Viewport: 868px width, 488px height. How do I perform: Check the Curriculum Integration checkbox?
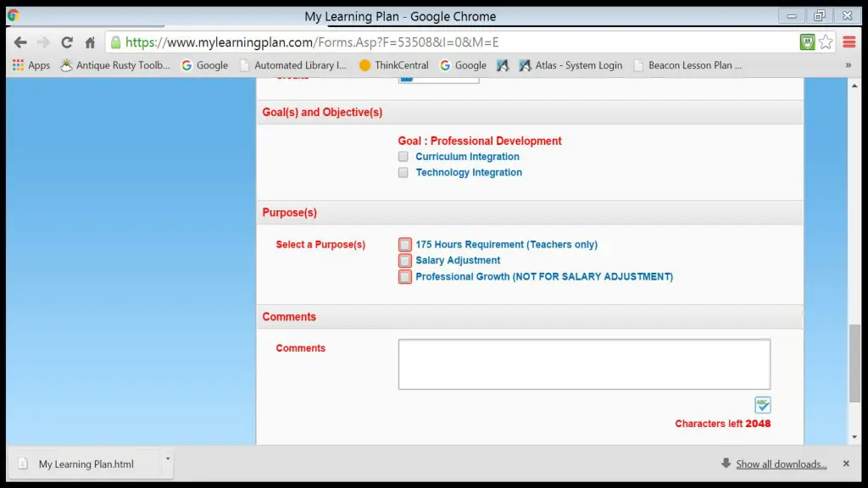coord(404,157)
